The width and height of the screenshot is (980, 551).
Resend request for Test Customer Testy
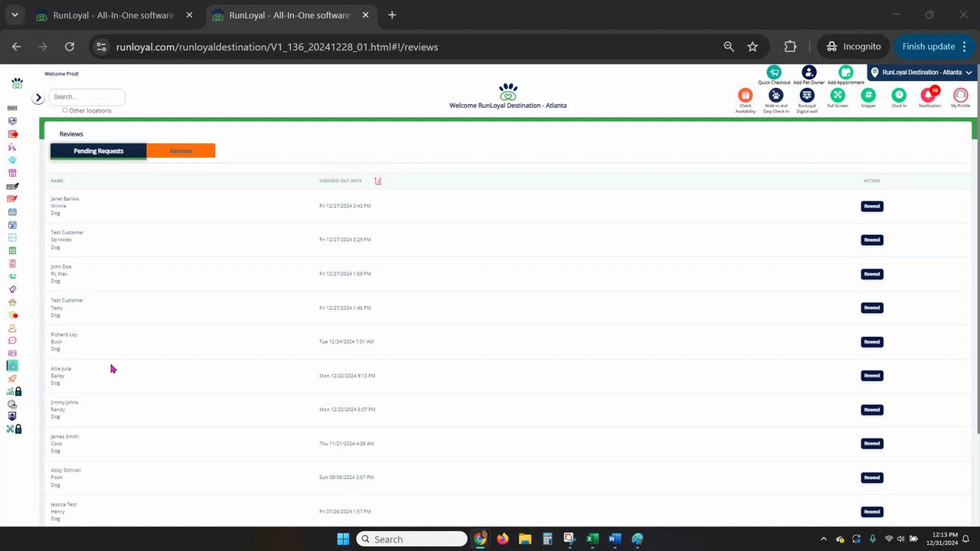[872, 308]
